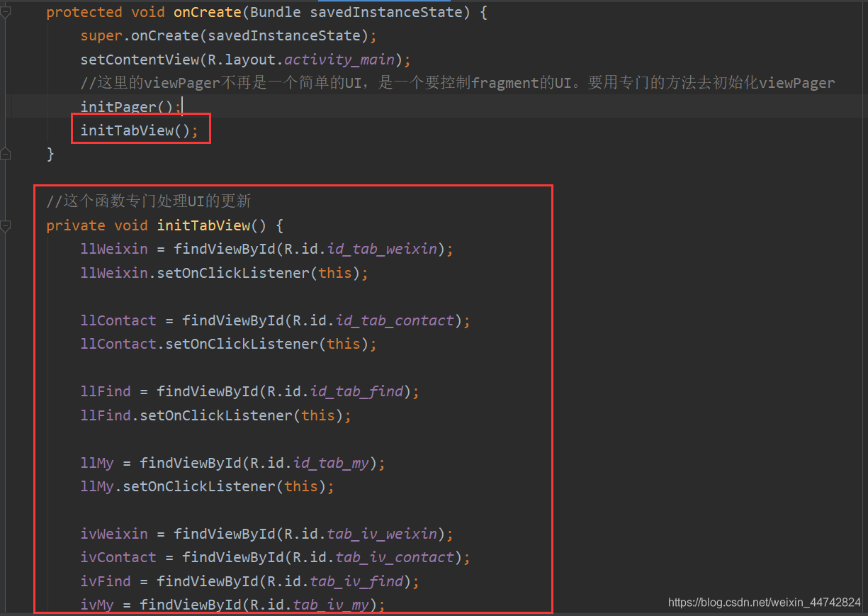Click the 'protected' keyword

click(84, 12)
